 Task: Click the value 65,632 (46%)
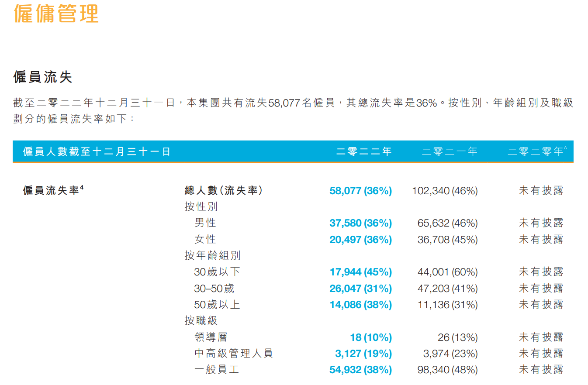click(x=448, y=223)
